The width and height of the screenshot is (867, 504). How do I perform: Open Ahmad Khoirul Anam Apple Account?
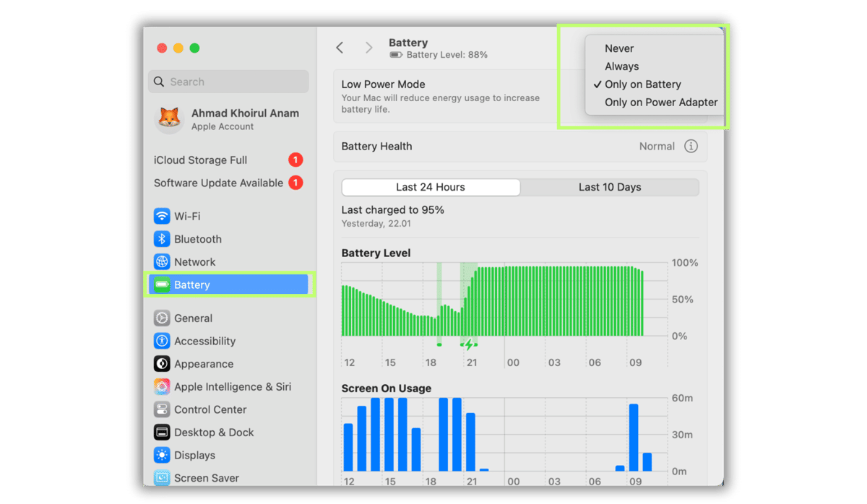click(228, 119)
